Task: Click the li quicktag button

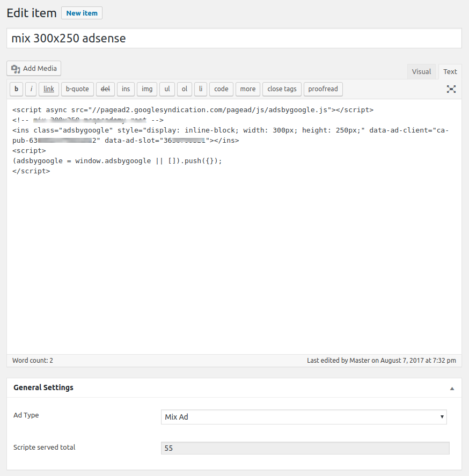Action: [201, 89]
